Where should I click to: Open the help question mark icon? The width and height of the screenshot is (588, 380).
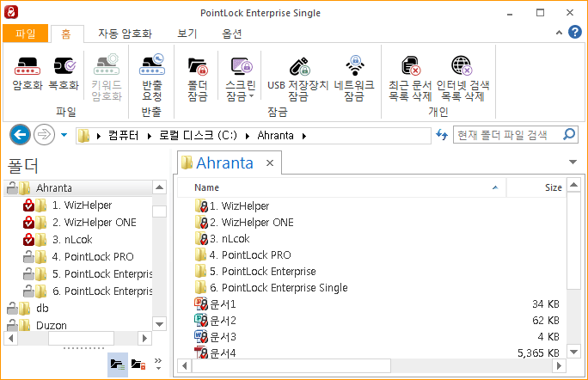[575, 33]
